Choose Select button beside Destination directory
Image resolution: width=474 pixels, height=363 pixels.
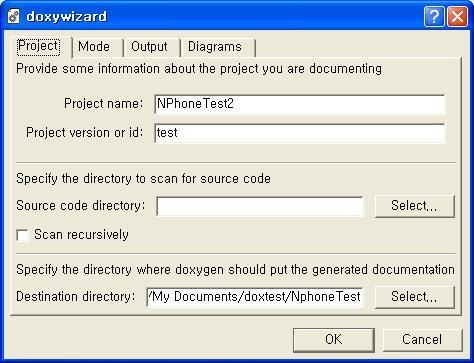click(x=414, y=297)
